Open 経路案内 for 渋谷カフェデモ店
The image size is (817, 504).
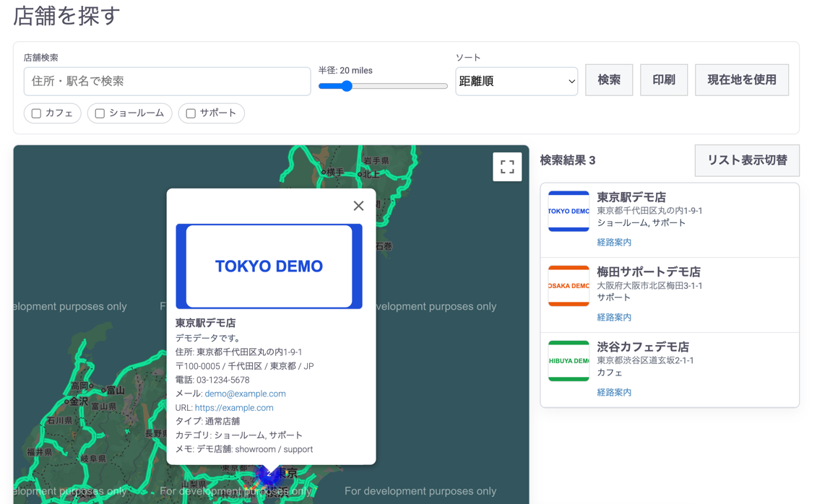click(614, 392)
